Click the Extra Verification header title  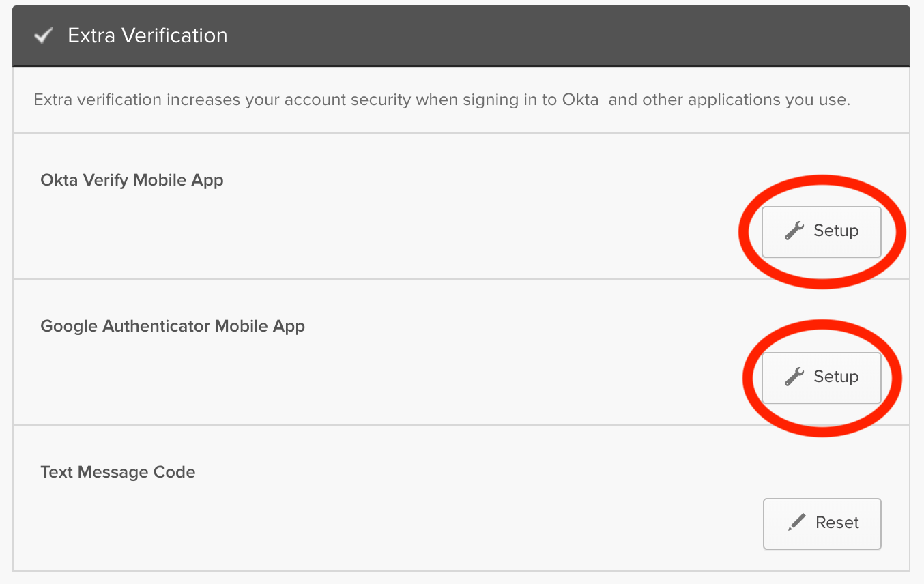click(147, 35)
